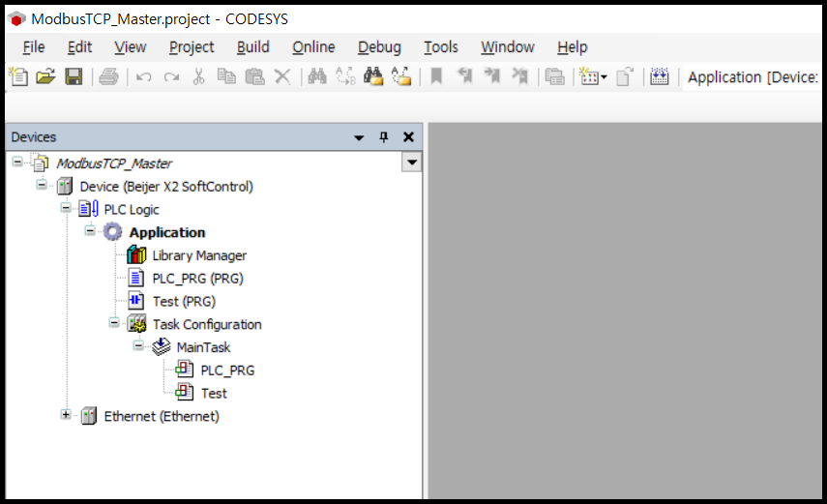Image resolution: width=827 pixels, height=504 pixels.
Task: Open the Build menu
Action: (253, 47)
